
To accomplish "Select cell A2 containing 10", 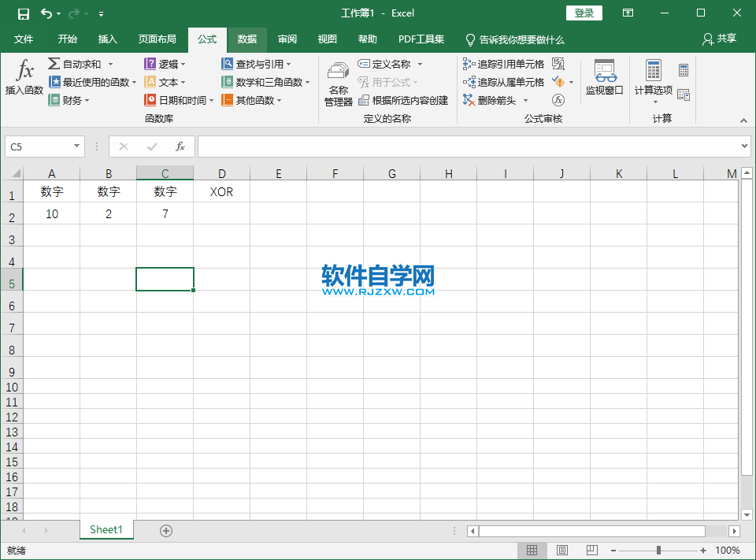I will coord(52,213).
